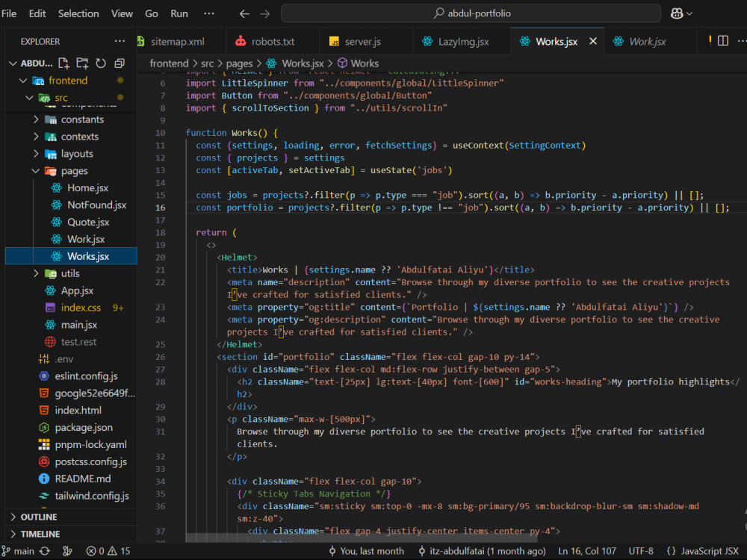Collapse all folders in Explorer
The height and width of the screenshot is (560, 747).
point(120,63)
